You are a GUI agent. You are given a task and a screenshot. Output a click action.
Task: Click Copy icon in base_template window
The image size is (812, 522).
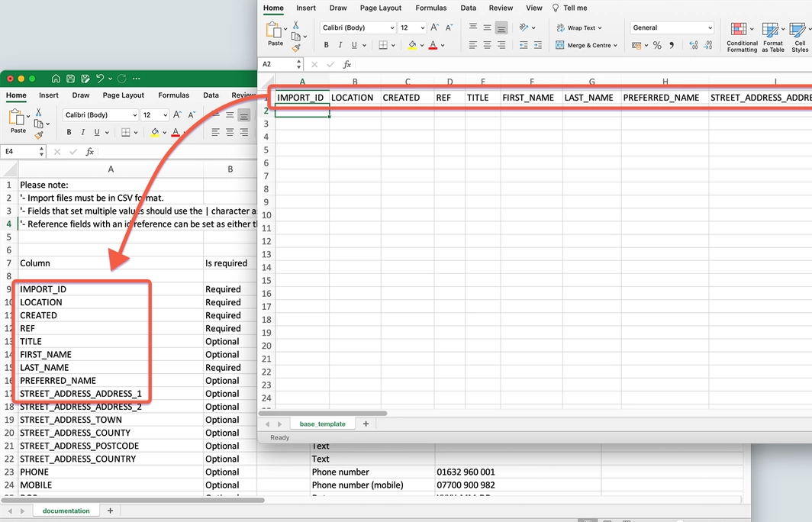coord(295,37)
